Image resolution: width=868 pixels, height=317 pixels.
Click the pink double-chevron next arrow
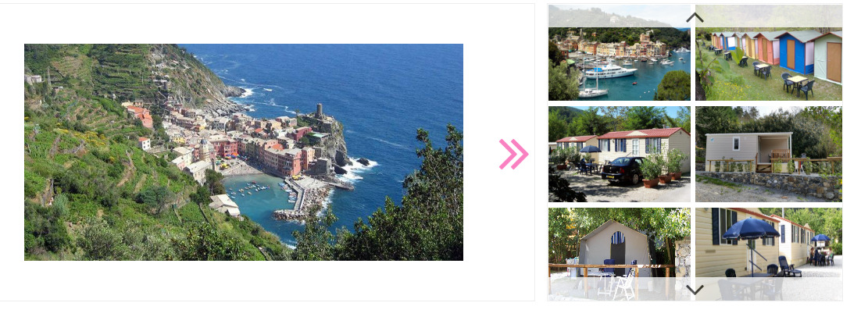514,154
